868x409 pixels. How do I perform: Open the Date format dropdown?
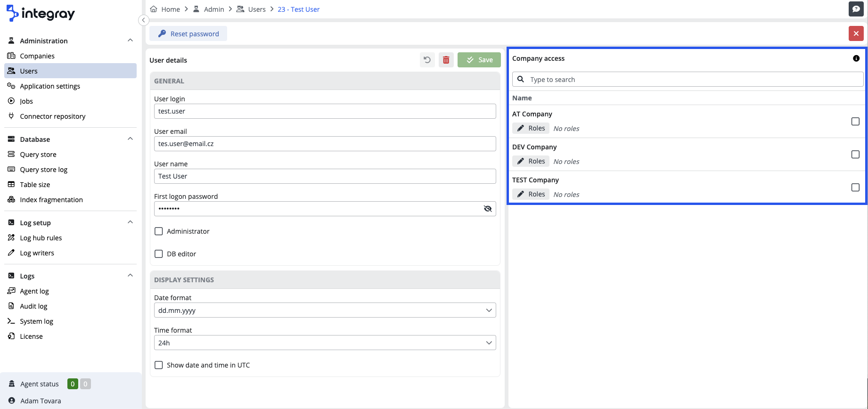pyautogui.click(x=325, y=311)
